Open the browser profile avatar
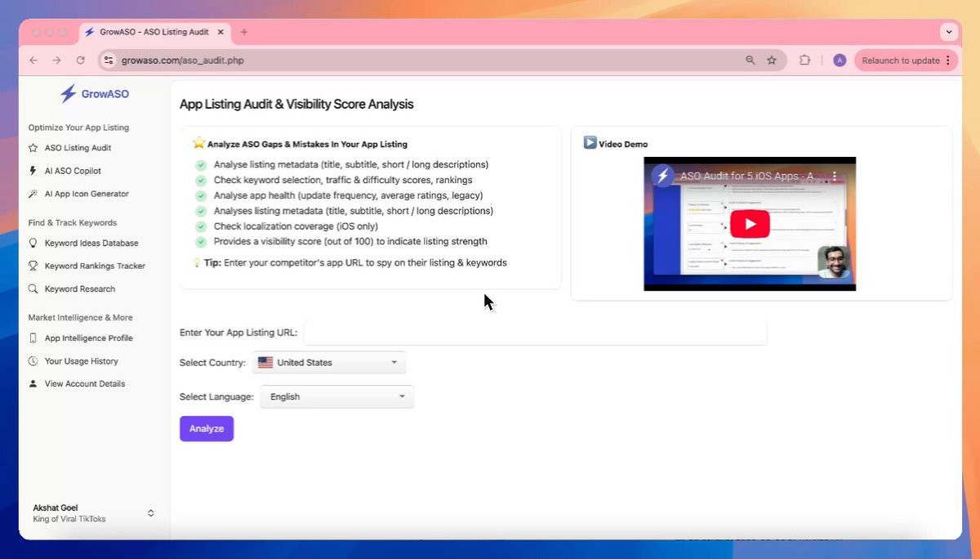 click(840, 60)
